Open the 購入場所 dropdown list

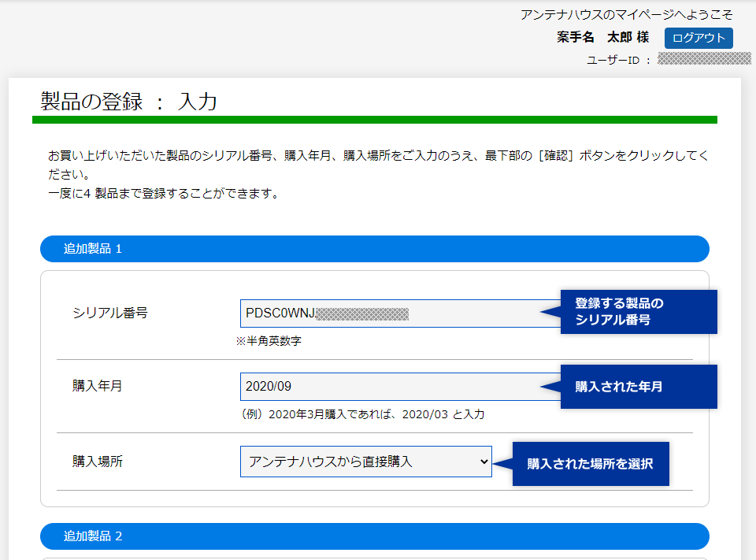365,462
